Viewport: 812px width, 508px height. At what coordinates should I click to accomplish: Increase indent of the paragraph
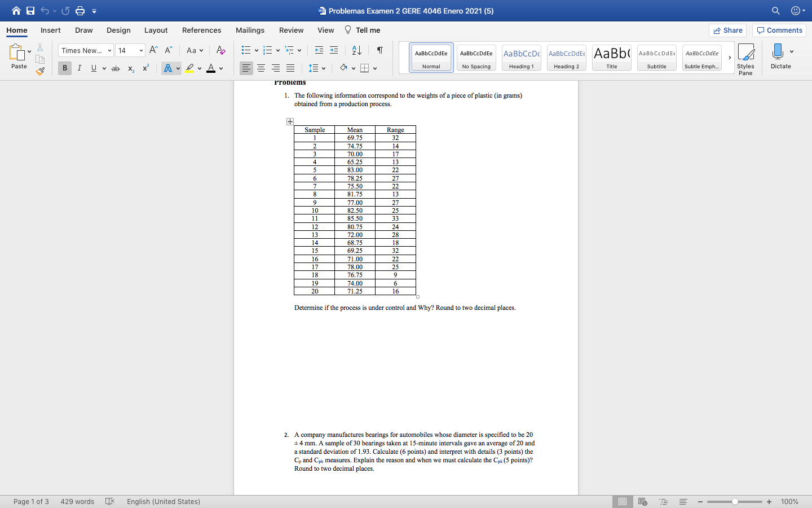point(333,50)
